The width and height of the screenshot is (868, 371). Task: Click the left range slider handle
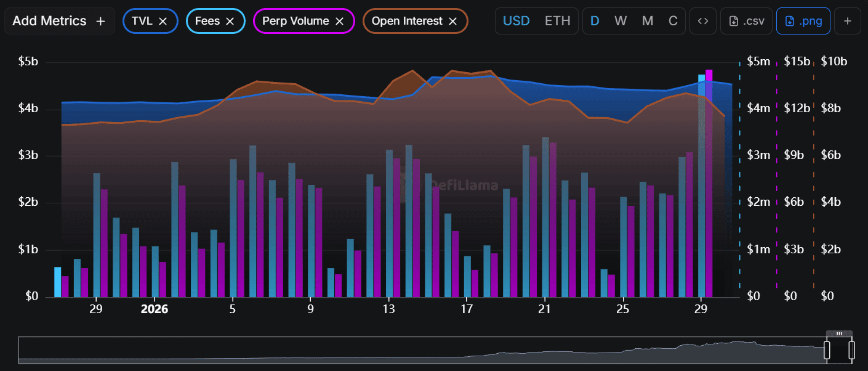(x=827, y=350)
